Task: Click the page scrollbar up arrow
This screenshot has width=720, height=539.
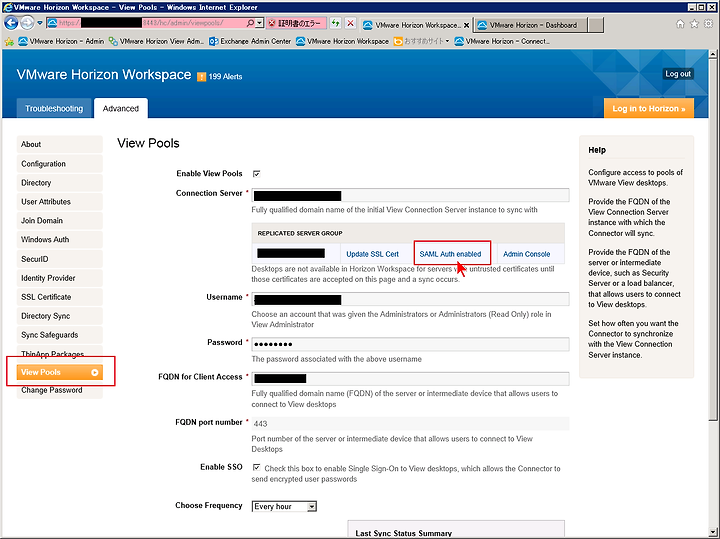Action: tap(713, 54)
